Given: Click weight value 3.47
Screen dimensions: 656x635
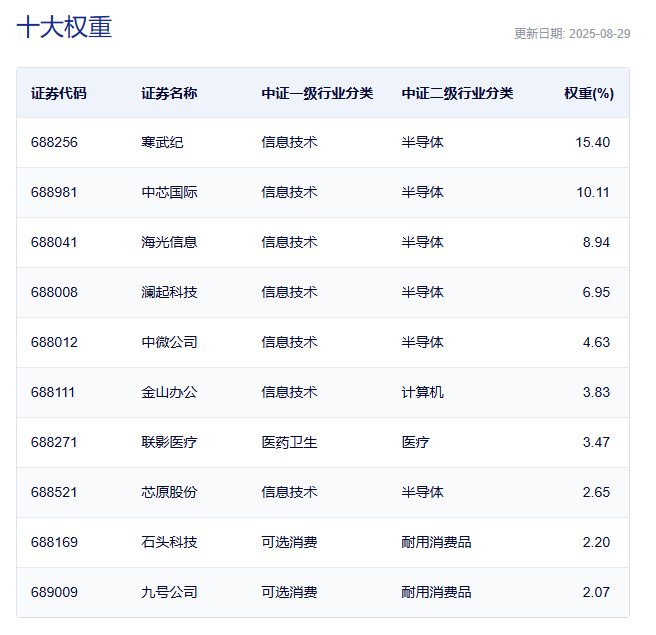Looking at the screenshot, I should (x=596, y=442).
